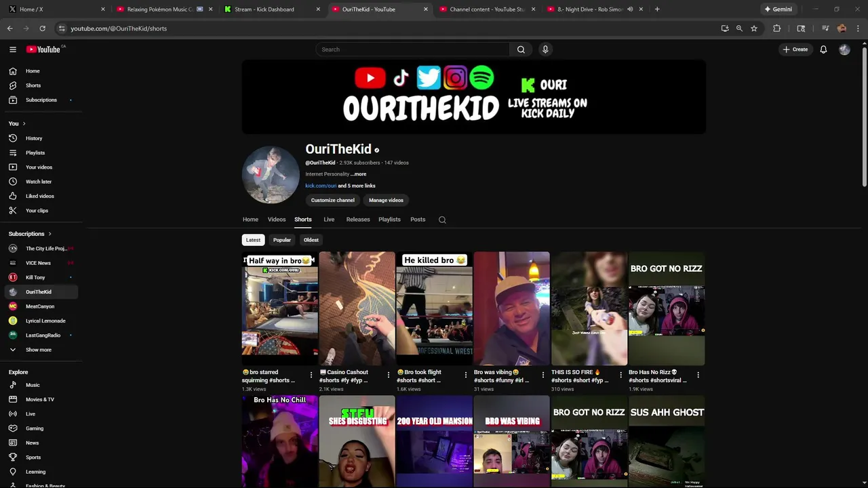Open options for THIS IS SO FIRE short
Image resolution: width=868 pixels, height=488 pixels.
pyautogui.click(x=620, y=375)
